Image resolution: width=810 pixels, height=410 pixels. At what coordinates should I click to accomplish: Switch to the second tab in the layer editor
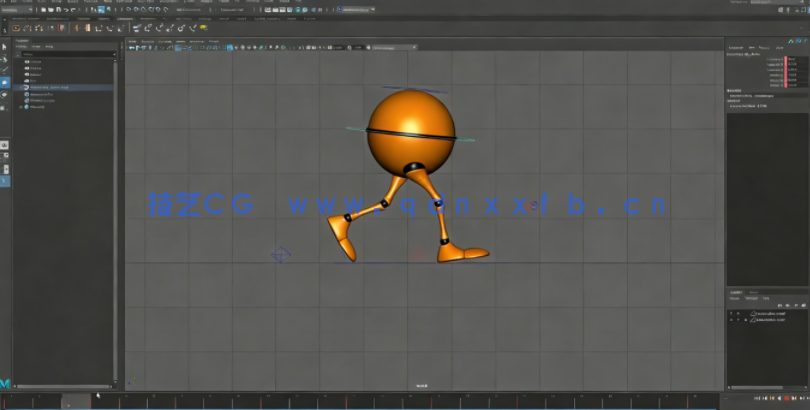point(753,292)
